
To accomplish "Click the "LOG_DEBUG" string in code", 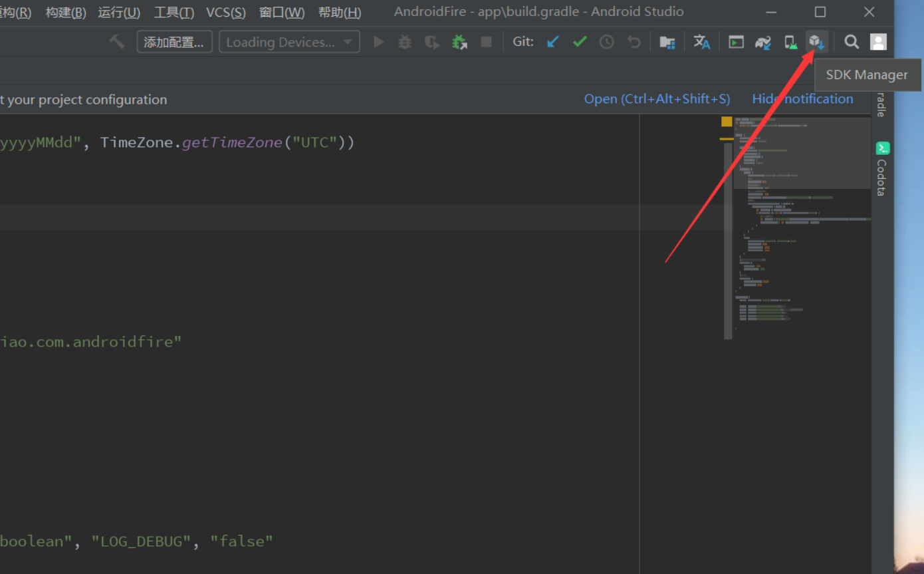I will click(142, 541).
